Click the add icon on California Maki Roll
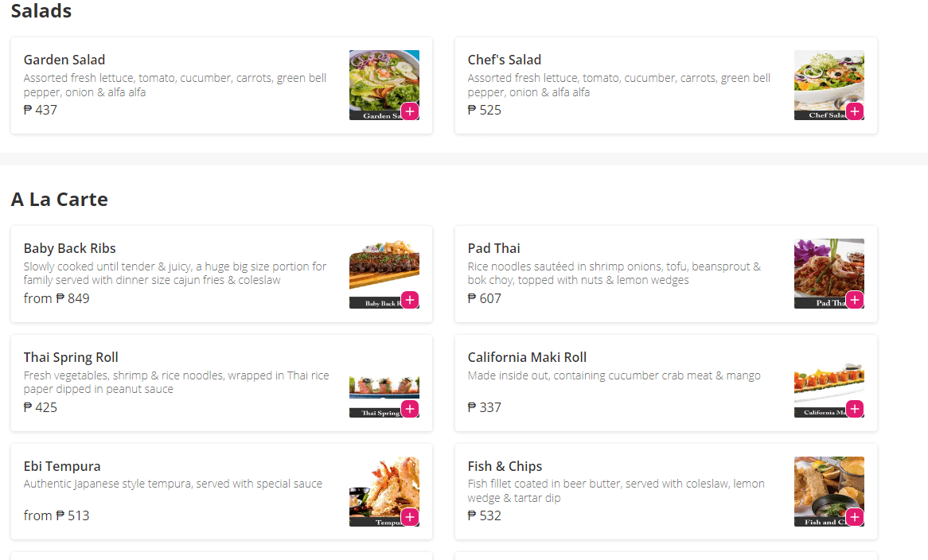The image size is (928, 560). tap(854, 409)
